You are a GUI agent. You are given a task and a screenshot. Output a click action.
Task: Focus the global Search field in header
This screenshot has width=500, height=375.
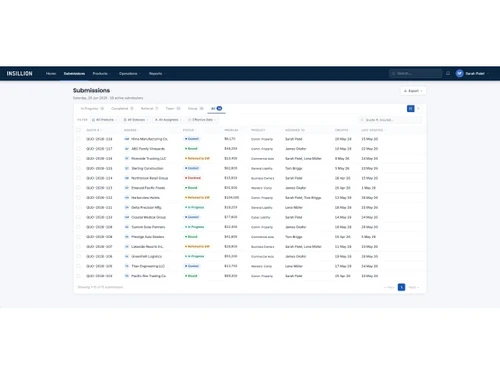pyautogui.click(x=416, y=73)
